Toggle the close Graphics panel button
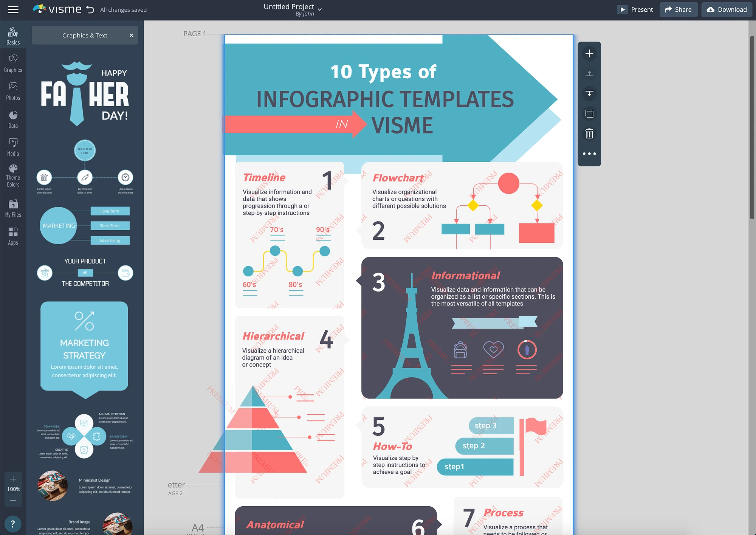The width and height of the screenshot is (756, 535). click(x=132, y=35)
